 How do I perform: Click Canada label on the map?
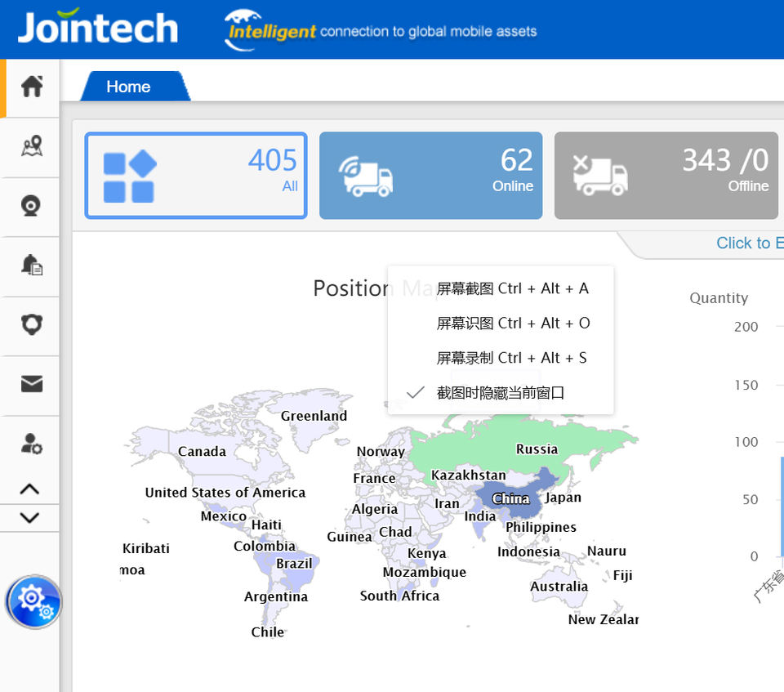coord(202,451)
